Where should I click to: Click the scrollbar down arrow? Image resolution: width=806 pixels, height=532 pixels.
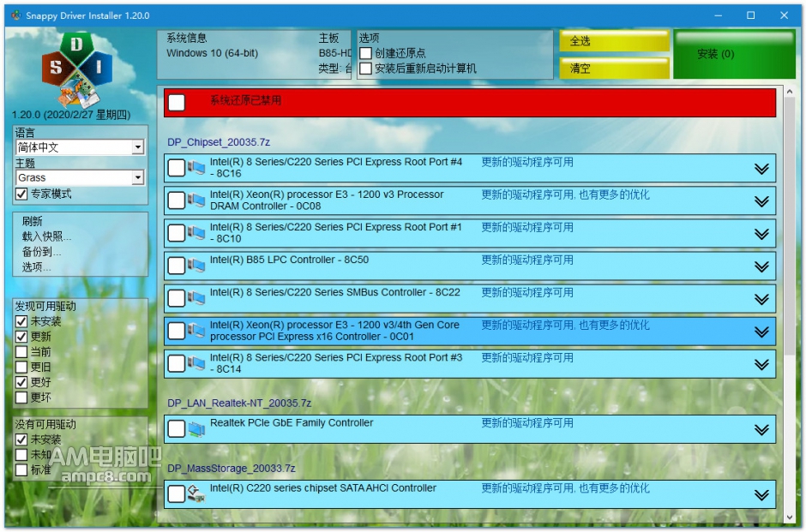click(790, 517)
